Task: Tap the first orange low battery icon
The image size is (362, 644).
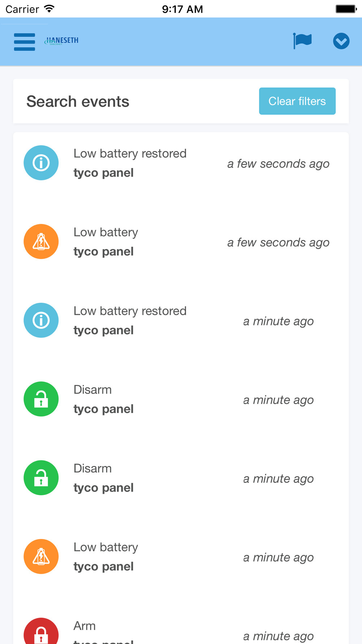Action: tap(41, 242)
